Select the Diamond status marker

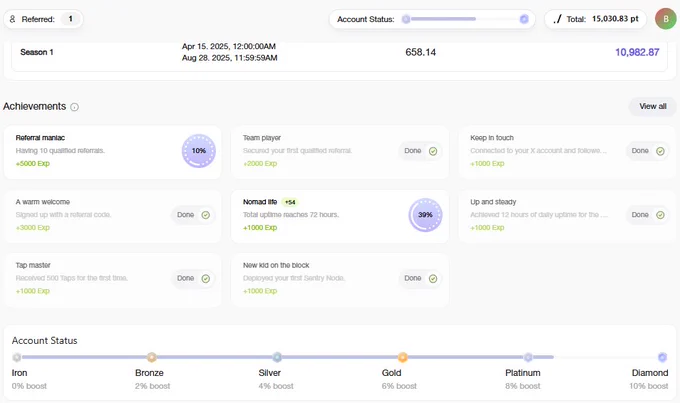[x=662, y=357]
